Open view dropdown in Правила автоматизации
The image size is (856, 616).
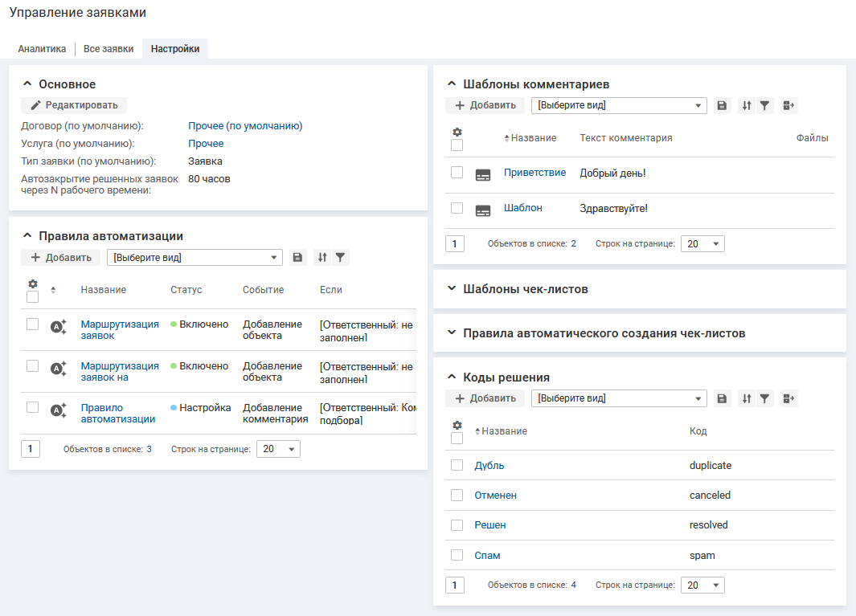coord(195,258)
